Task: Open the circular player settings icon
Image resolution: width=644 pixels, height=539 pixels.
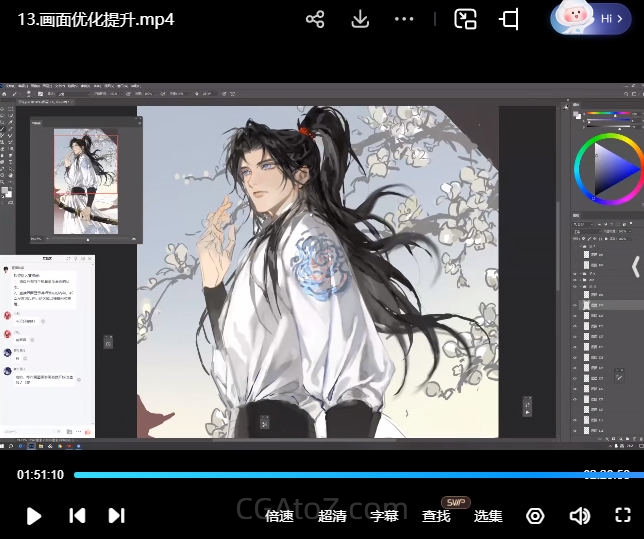Action: tap(535, 516)
